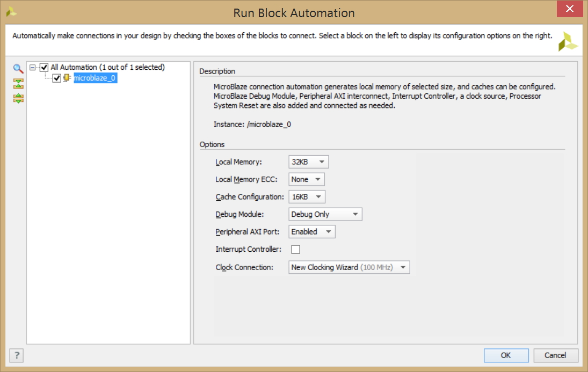Screen dimensions: 588x372
Task: Click the Description section heading
Action: pyautogui.click(x=217, y=71)
